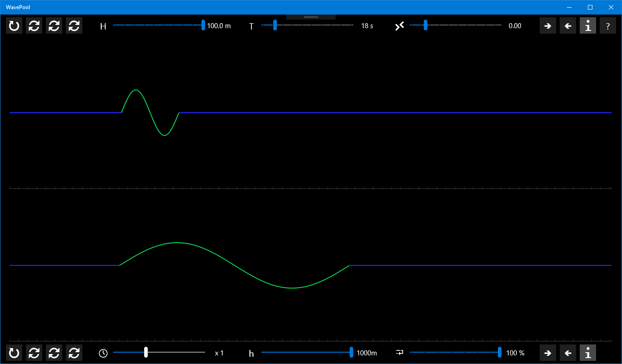Screen dimensions: 622x364
Task: Click the bottom toolbar right arrow button
Action: (548, 353)
